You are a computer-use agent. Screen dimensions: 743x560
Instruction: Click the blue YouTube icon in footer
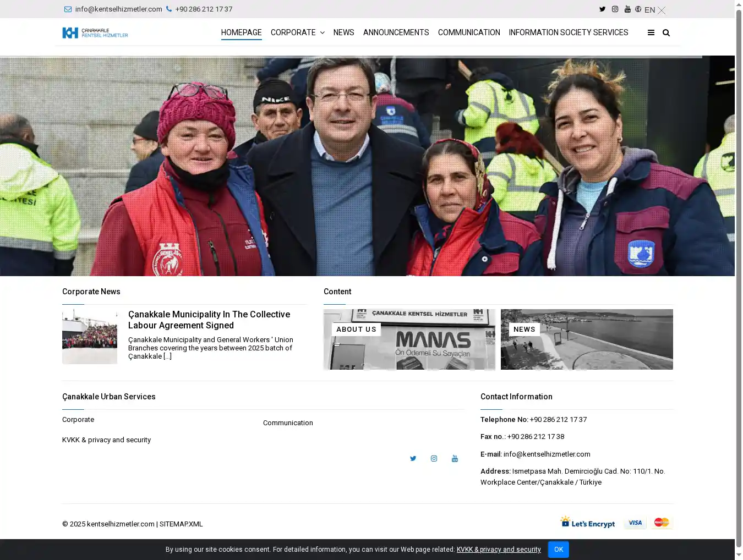455,458
